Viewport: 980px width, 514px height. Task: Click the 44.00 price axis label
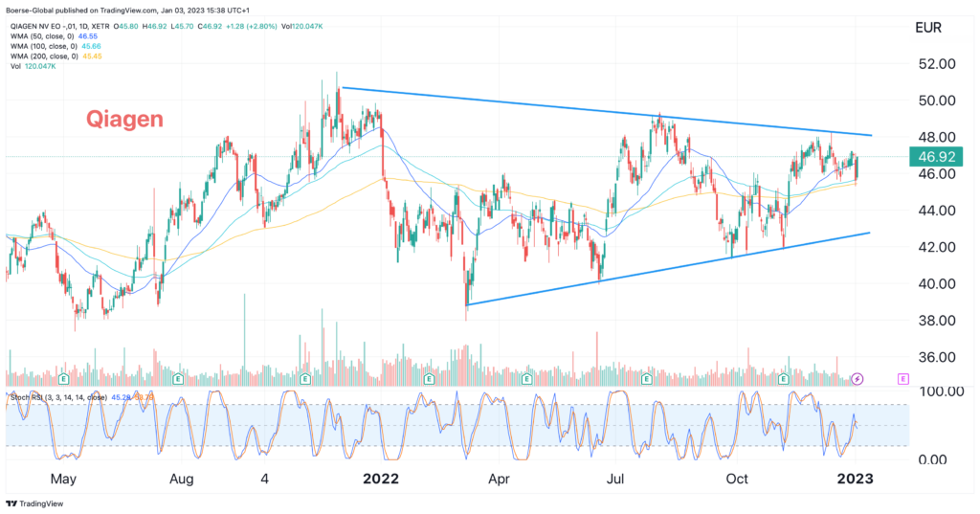936,211
